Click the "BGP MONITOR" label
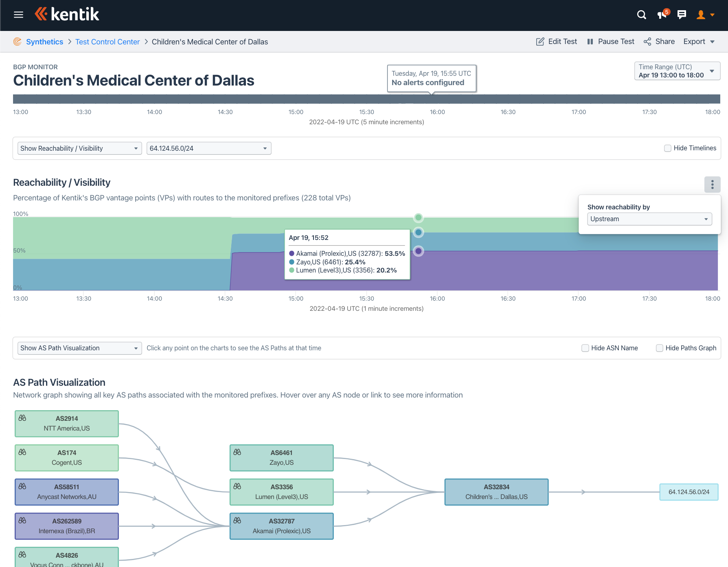This screenshot has width=728, height=567. pos(35,67)
